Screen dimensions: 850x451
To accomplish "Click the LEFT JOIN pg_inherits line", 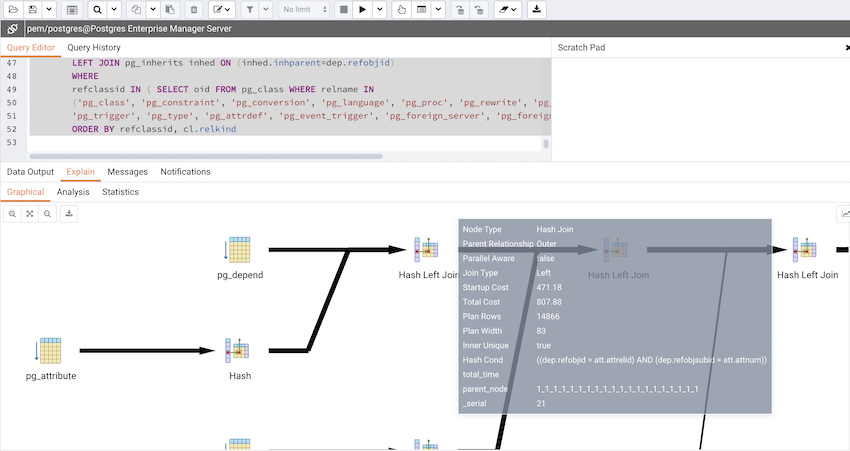I will point(233,63).
